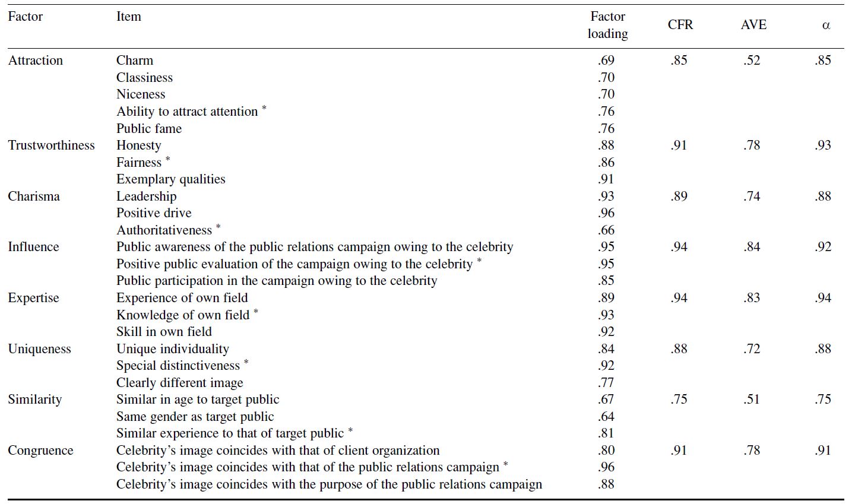Click the Similarity factor label
This screenshot has width=852, height=504.
(x=35, y=400)
